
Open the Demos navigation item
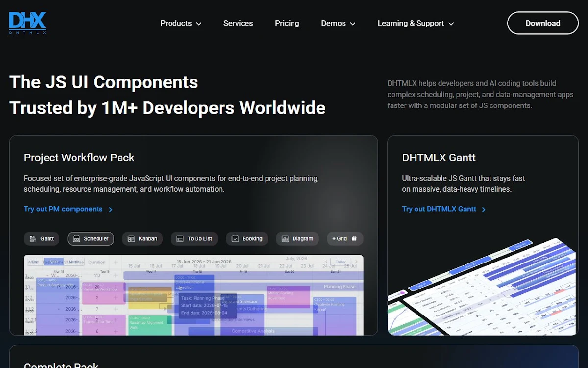(338, 23)
